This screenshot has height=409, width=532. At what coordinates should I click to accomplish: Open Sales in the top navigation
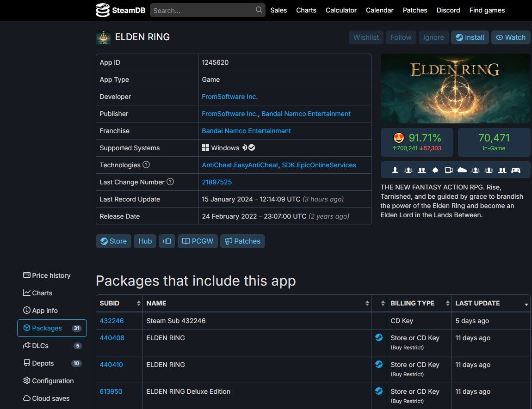pos(278,10)
